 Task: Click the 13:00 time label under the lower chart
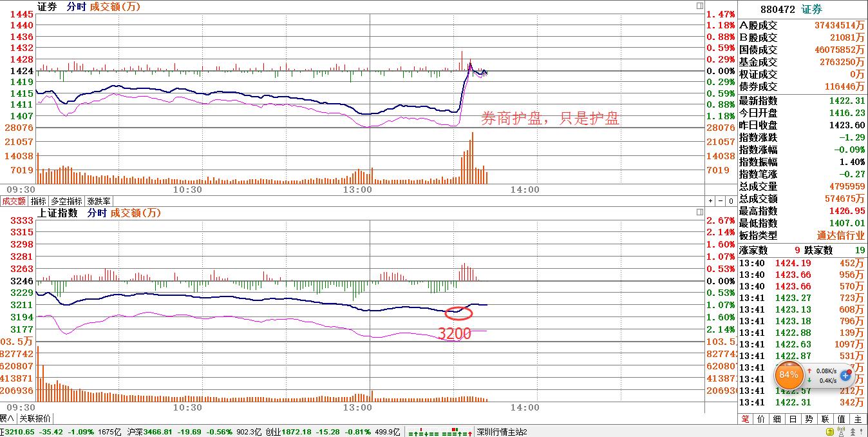pos(357,407)
